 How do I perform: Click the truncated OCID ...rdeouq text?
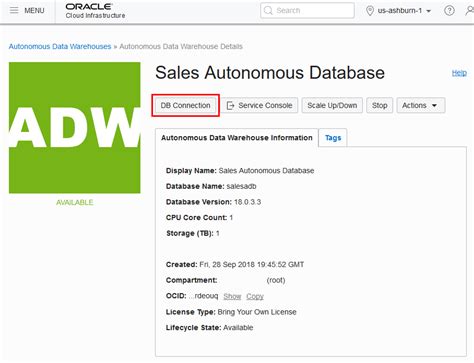coord(203,296)
